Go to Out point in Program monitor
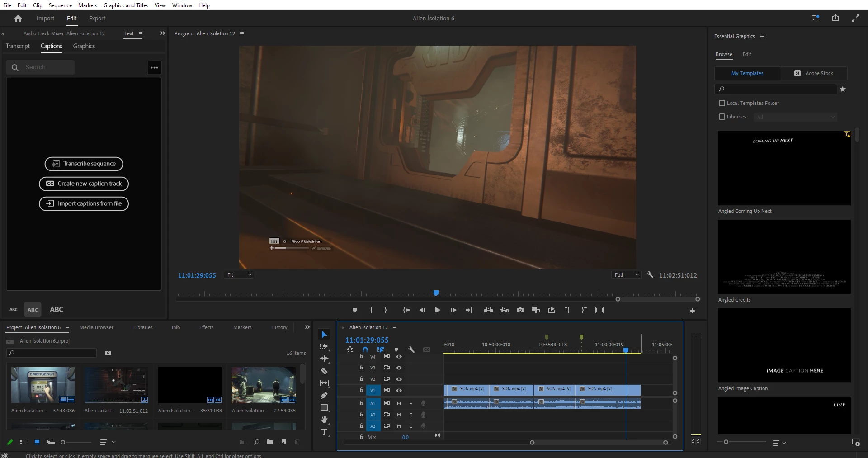Screen dimensions: 868x458 coord(469,310)
